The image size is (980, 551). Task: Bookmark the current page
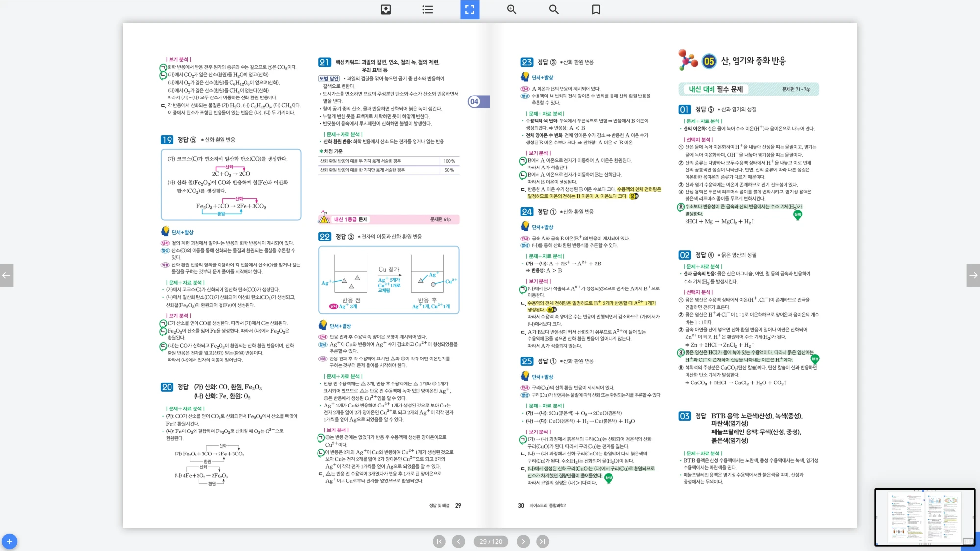click(x=596, y=9)
